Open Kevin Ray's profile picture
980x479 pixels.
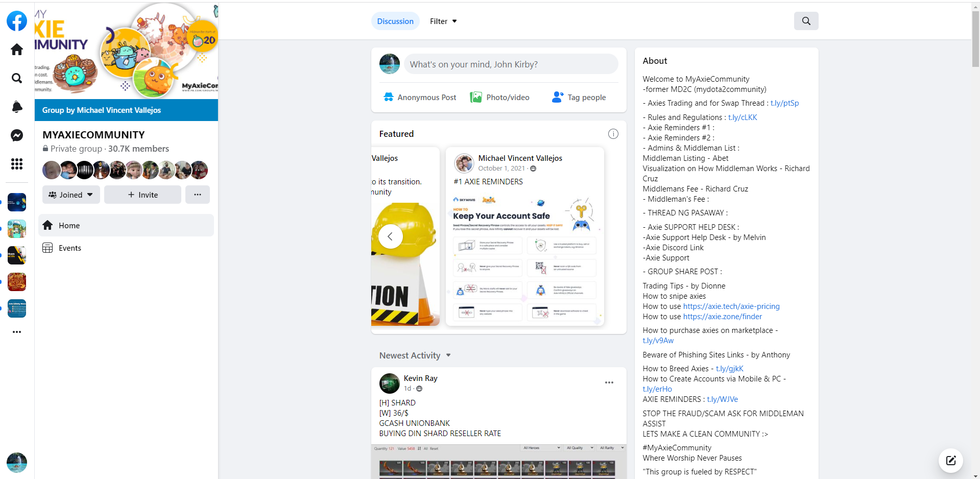pyautogui.click(x=390, y=384)
